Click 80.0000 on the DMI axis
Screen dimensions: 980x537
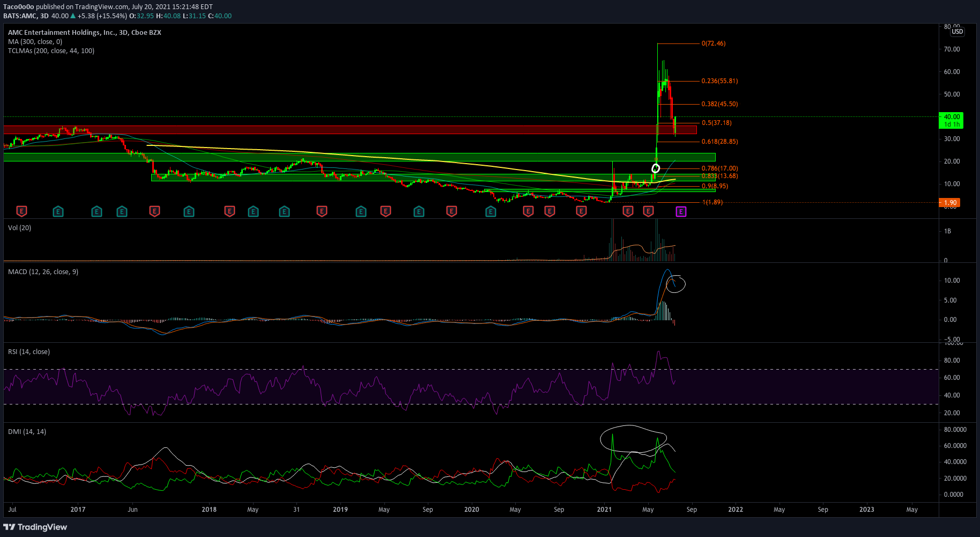[955, 430]
